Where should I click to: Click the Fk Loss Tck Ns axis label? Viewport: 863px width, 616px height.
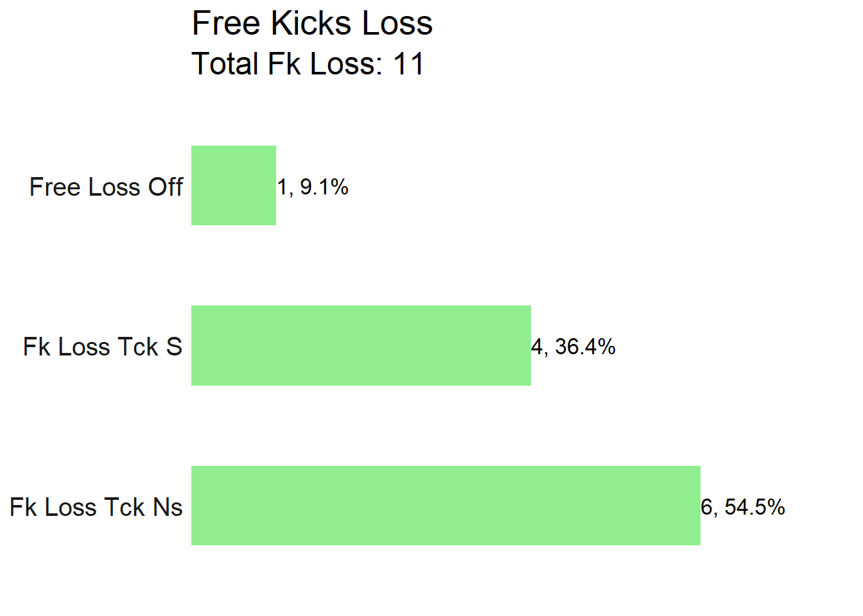pyautogui.click(x=96, y=507)
